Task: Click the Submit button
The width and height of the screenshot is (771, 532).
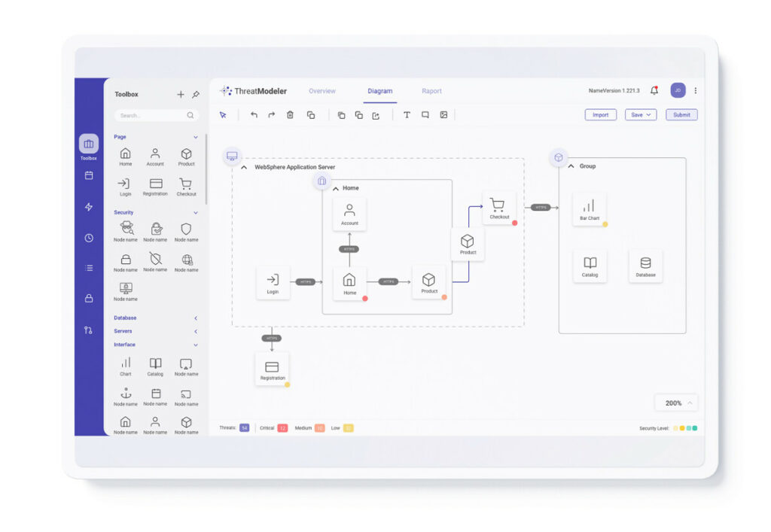Action: click(681, 115)
